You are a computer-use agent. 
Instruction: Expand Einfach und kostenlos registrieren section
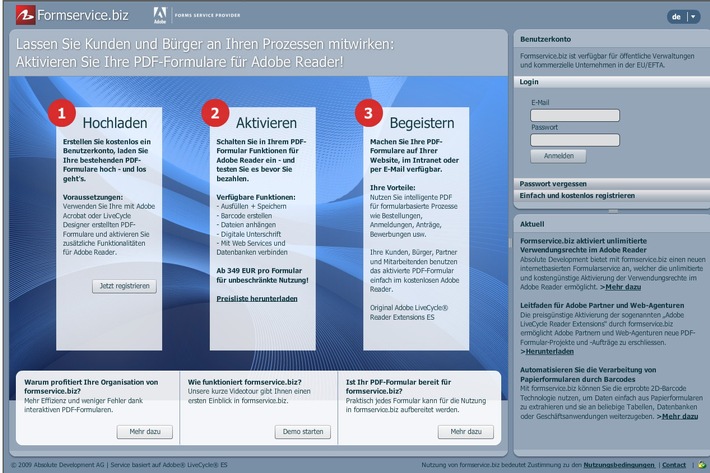click(611, 196)
